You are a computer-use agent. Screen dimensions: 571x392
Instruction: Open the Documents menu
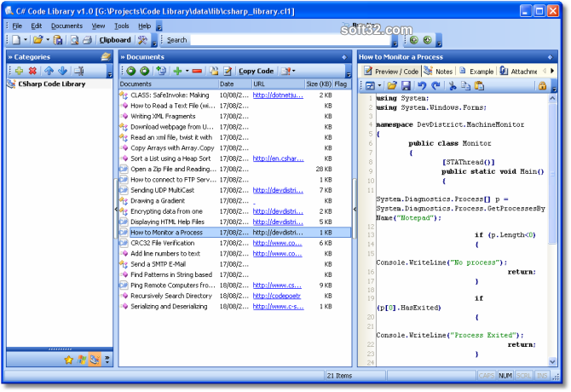tap(66, 26)
